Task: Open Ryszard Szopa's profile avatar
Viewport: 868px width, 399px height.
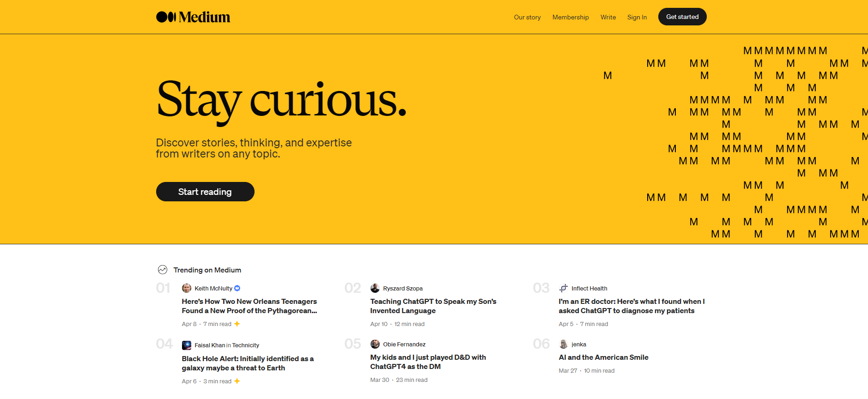Action: click(x=375, y=288)
